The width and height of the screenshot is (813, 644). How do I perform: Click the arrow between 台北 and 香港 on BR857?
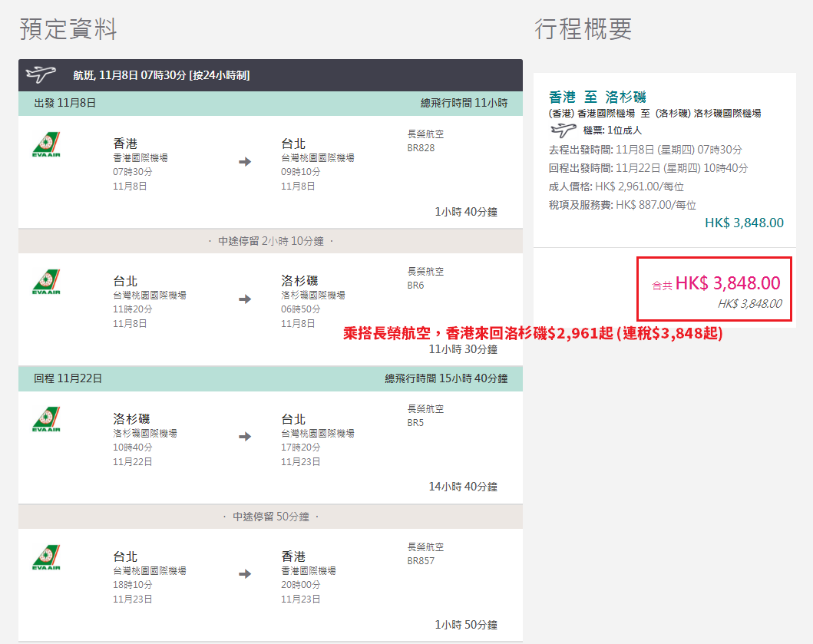click(245, 574)
